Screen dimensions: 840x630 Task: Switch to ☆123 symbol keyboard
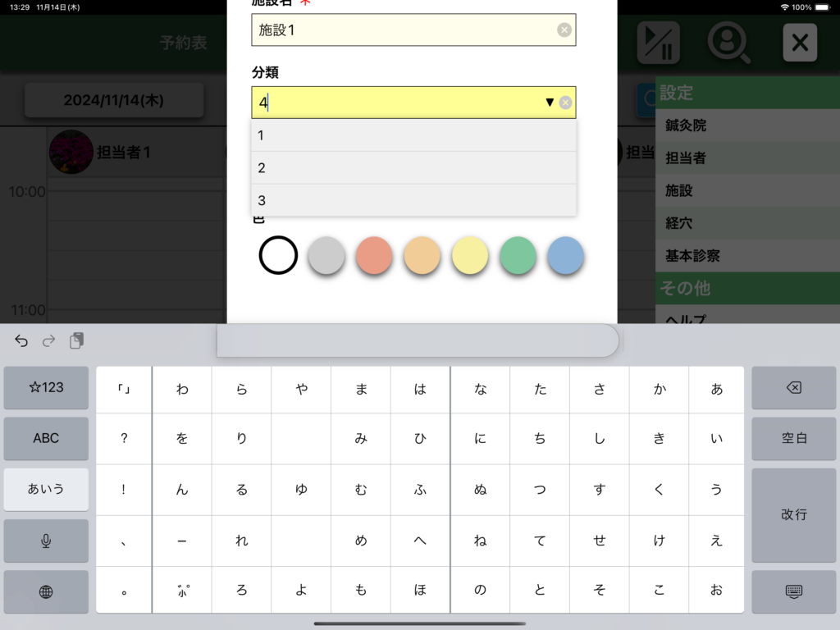click(46, 387)
